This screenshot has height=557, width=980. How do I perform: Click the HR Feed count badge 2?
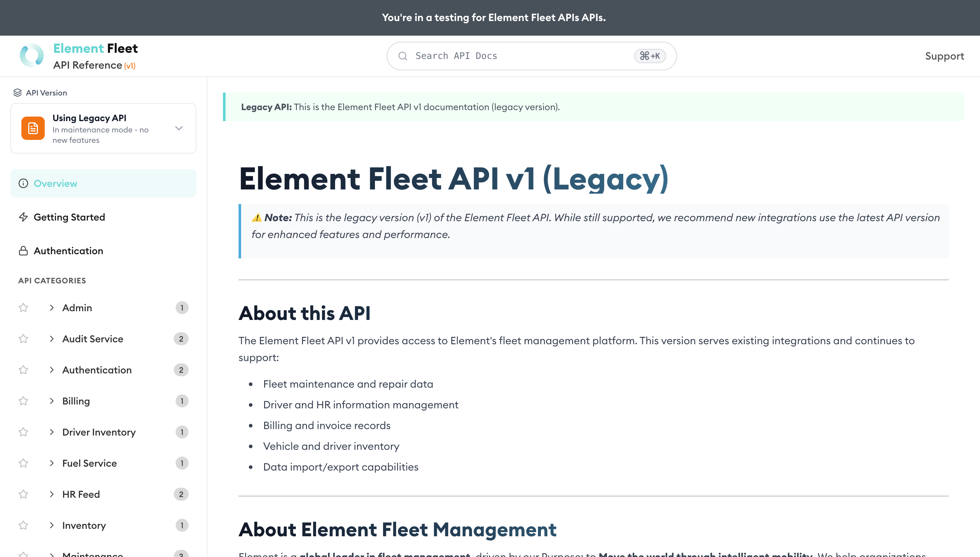coord(181,494)
